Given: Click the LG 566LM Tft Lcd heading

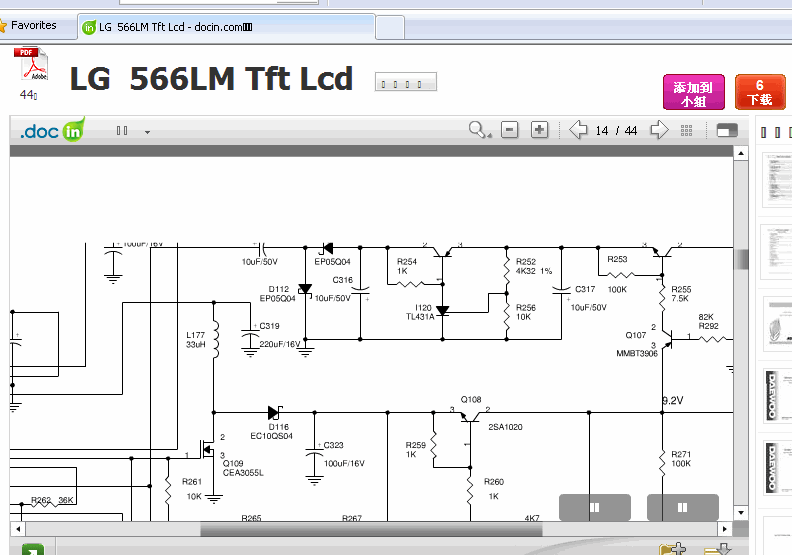Looking at the screenshot, I should point(211,79).
